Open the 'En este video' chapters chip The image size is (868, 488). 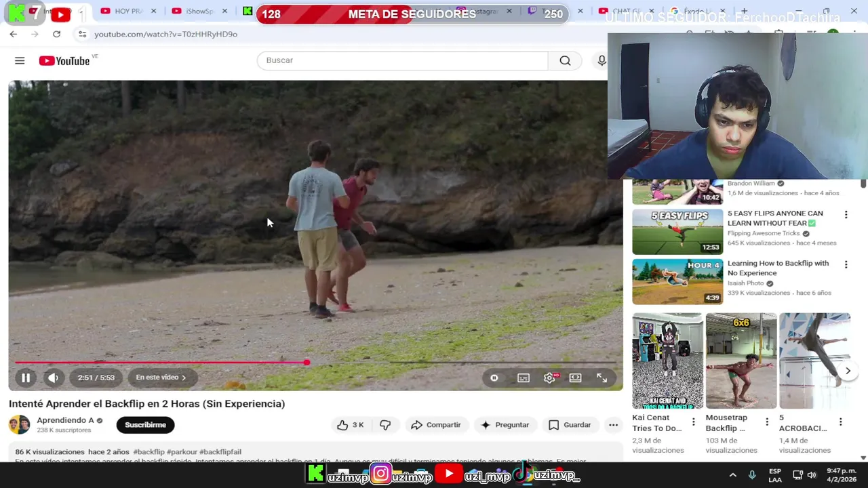161,378
